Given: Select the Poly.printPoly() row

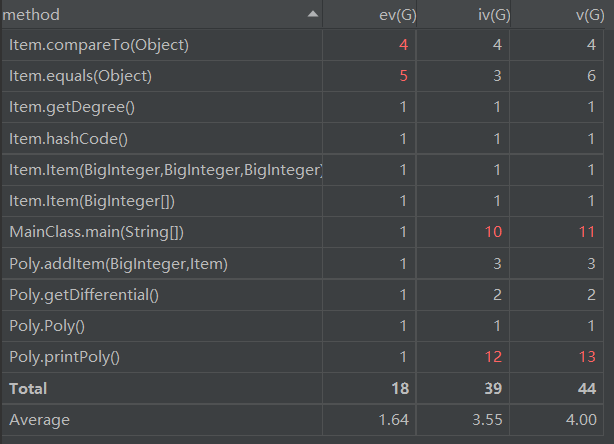Looking at the screenshot, I should pyautogui.click(x=302, y=357).
